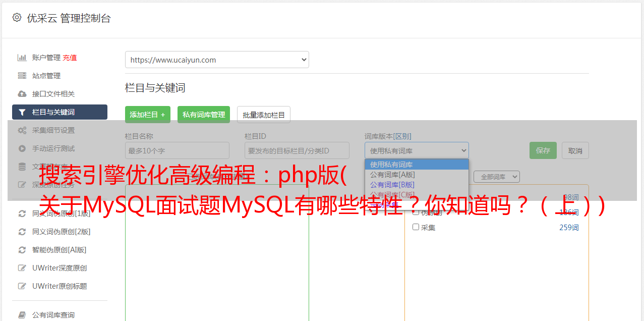Click the 取消 button

click(x=575, y=150)
